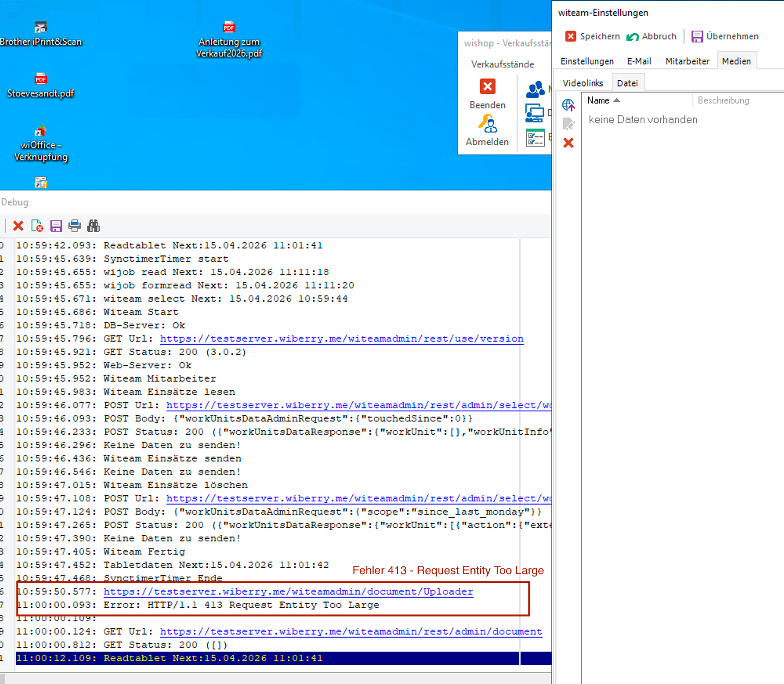Search debug log with binoculars icon
This screenshot has height=684, width=784.
[x=93, y=226]
